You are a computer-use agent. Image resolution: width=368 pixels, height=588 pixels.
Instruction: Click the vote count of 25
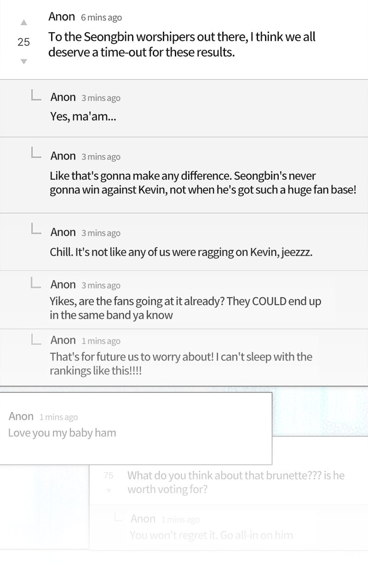tap(24, 42)
